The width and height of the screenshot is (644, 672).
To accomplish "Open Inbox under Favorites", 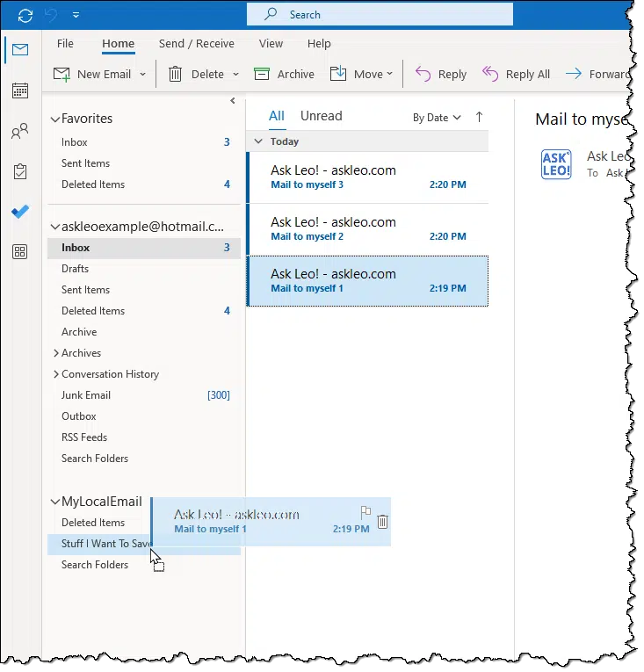I will point(143,142).
